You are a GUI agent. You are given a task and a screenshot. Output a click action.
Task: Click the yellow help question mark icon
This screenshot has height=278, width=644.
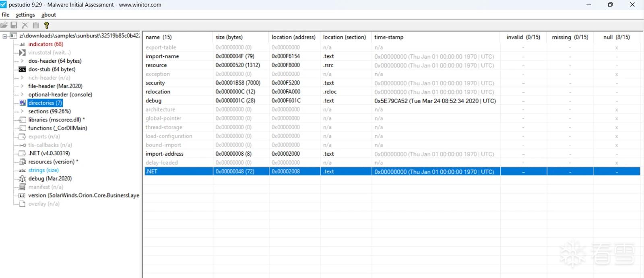tap(47, 25)
